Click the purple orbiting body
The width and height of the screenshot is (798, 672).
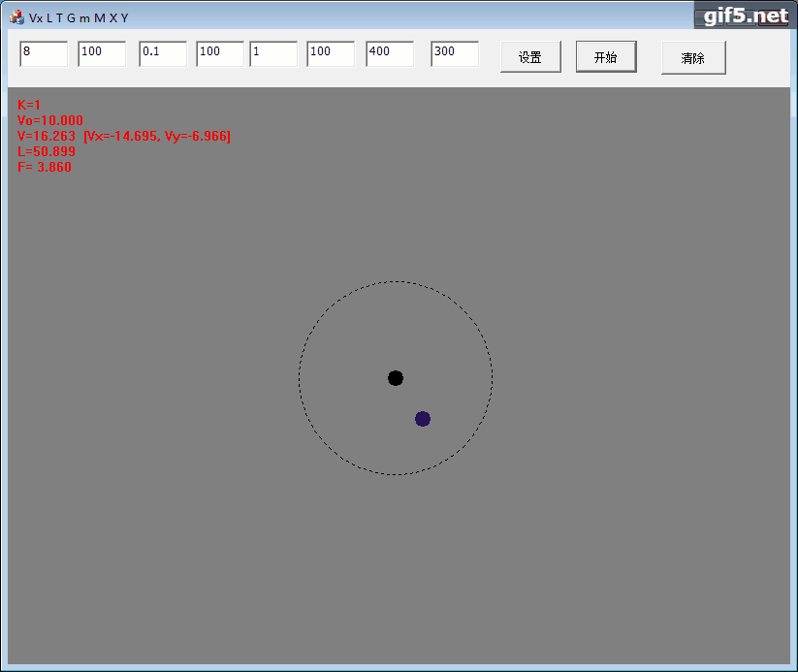[x=423, y=419]
